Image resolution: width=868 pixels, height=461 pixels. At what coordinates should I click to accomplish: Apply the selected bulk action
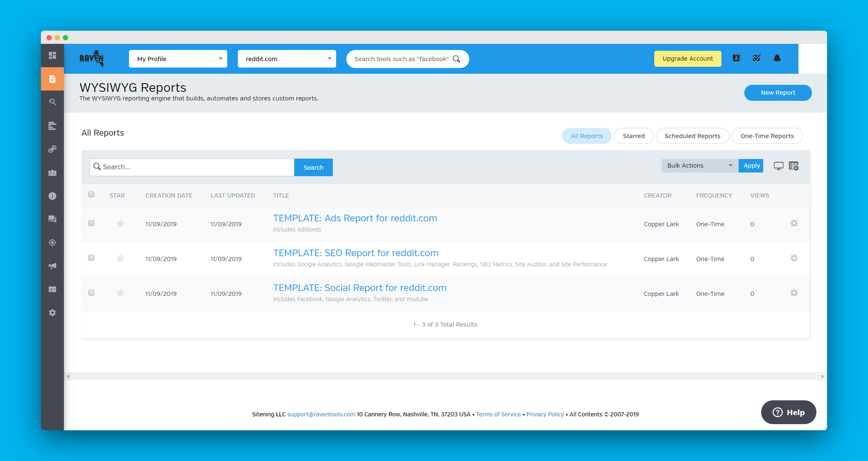coord(751,166)
